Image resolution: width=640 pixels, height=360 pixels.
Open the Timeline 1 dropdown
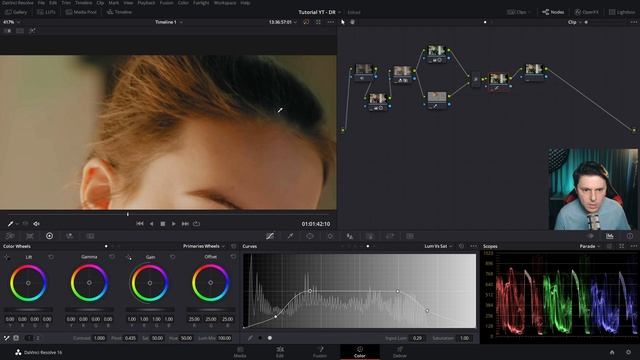click(x=169, y=22)
